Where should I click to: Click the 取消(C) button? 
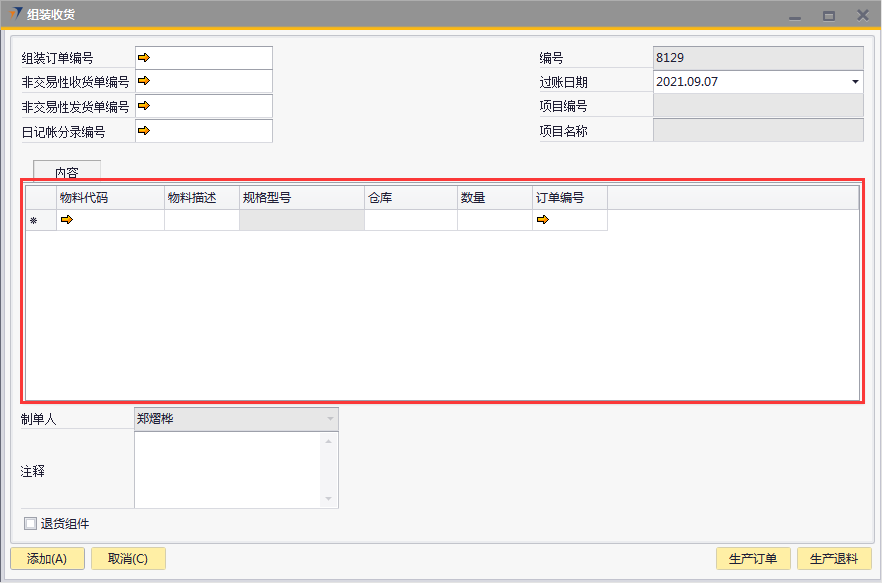pyautogui.click(x=128, y=559)
